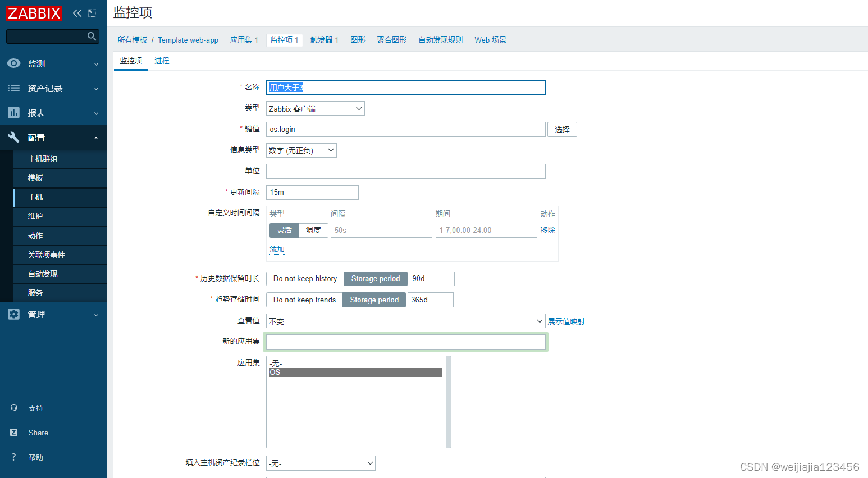Expand the 查看值 dropdown

point(405,321)
